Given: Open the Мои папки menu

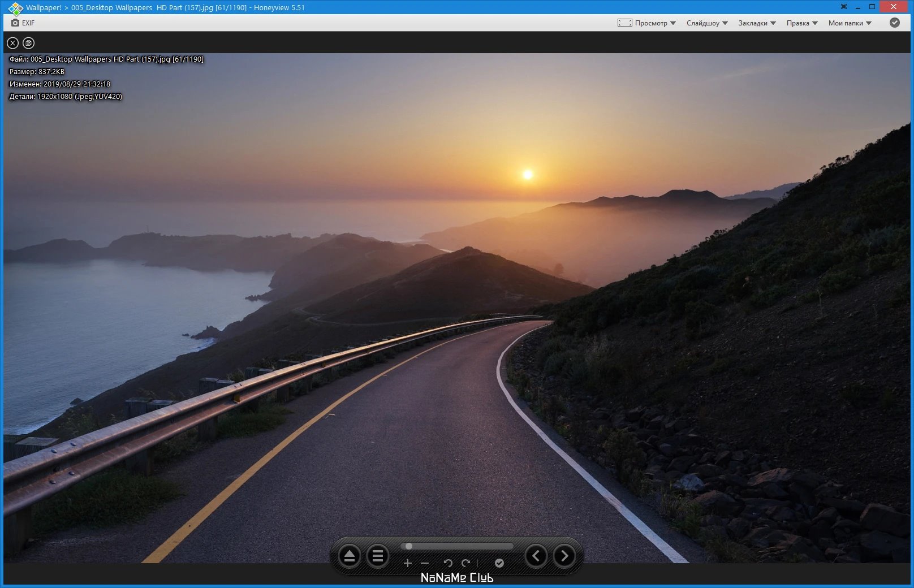Looking at the screenshot, I should click(850, 23).
